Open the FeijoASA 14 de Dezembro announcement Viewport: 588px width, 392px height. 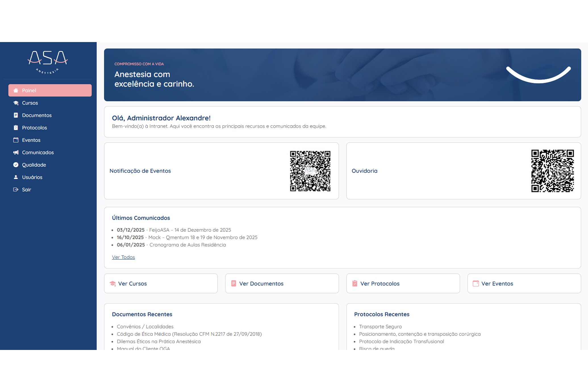tap(174, 230)
